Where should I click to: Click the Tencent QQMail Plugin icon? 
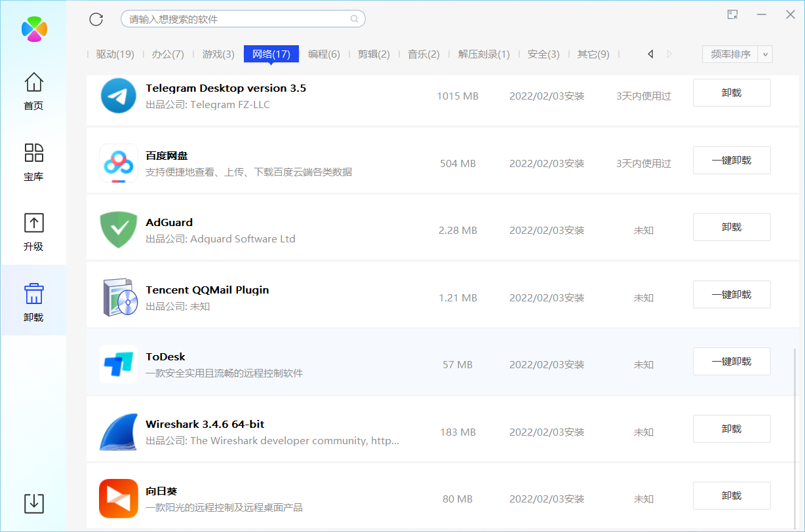(x=121, y=297)
